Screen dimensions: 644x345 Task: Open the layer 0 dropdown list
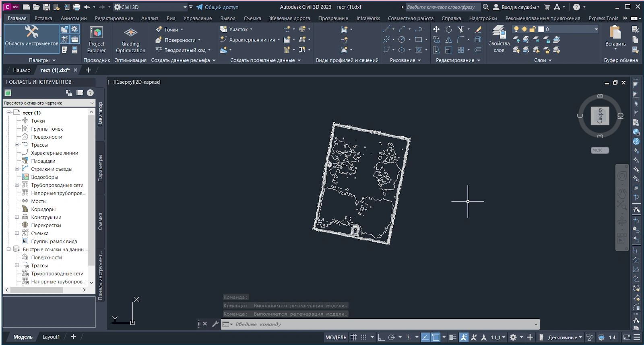click(596, 29)
